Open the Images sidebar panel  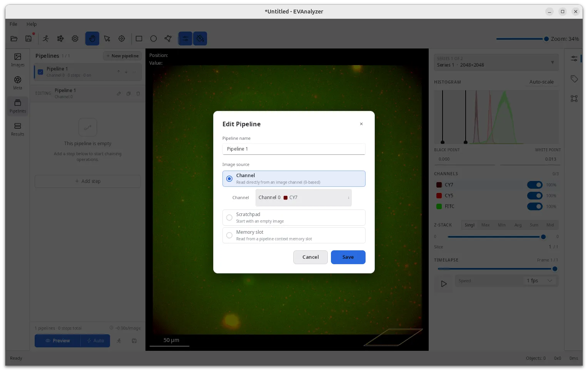(x=18, y=60)
